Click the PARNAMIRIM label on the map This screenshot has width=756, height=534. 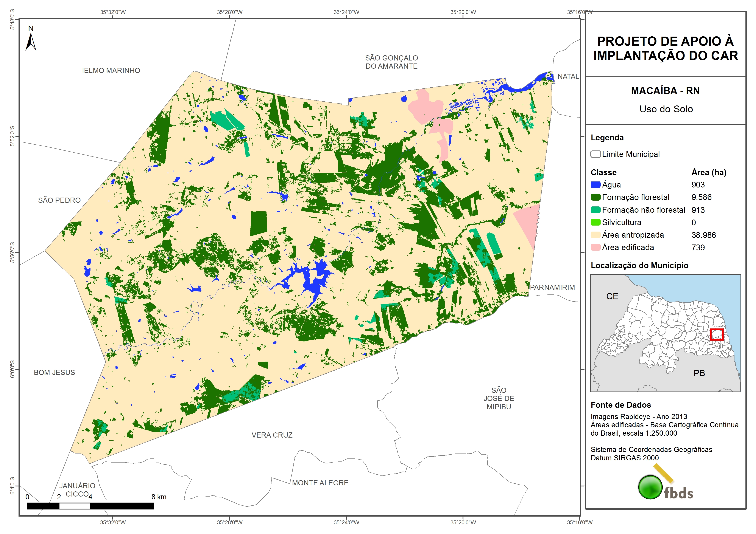point(552,287)
